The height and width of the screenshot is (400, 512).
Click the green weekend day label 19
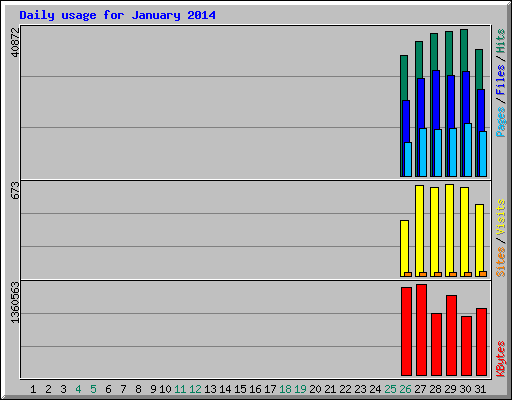pos(300,389)
